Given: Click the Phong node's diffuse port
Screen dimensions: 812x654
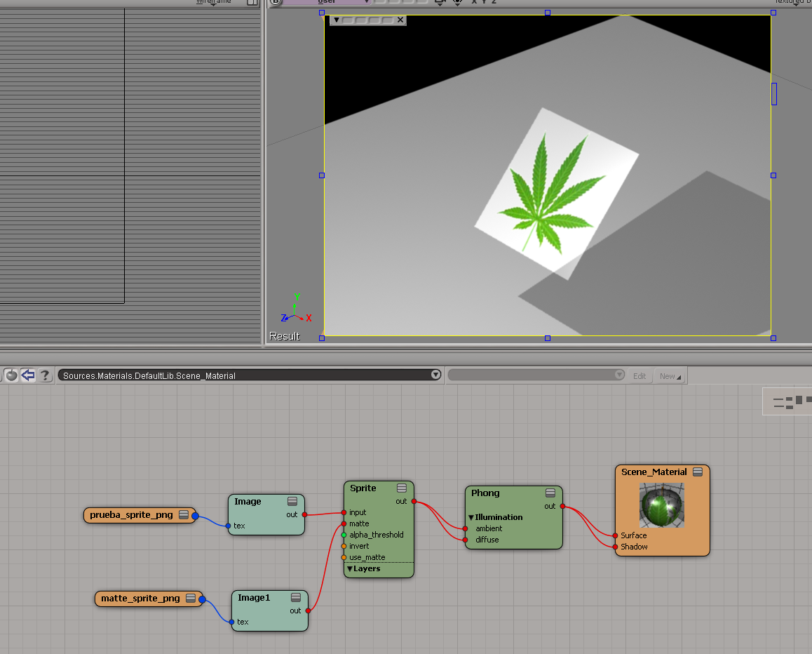Looking at the screenshot, I should click(x=465, y=540).
